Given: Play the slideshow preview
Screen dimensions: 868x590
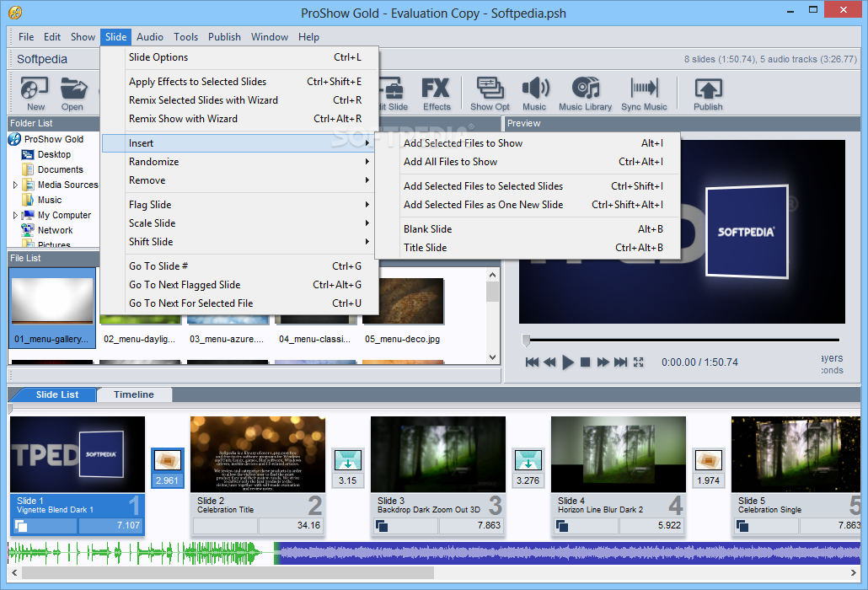Looking at the screenshot, I should coord(567,362).
